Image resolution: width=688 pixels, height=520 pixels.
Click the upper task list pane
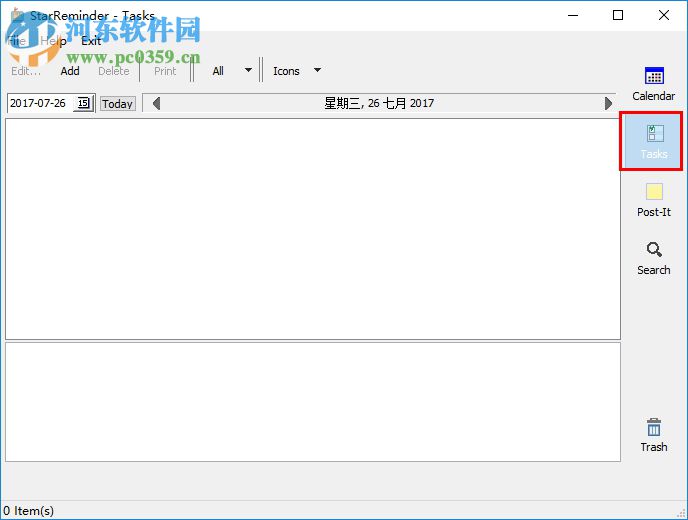tap(313, 229)
